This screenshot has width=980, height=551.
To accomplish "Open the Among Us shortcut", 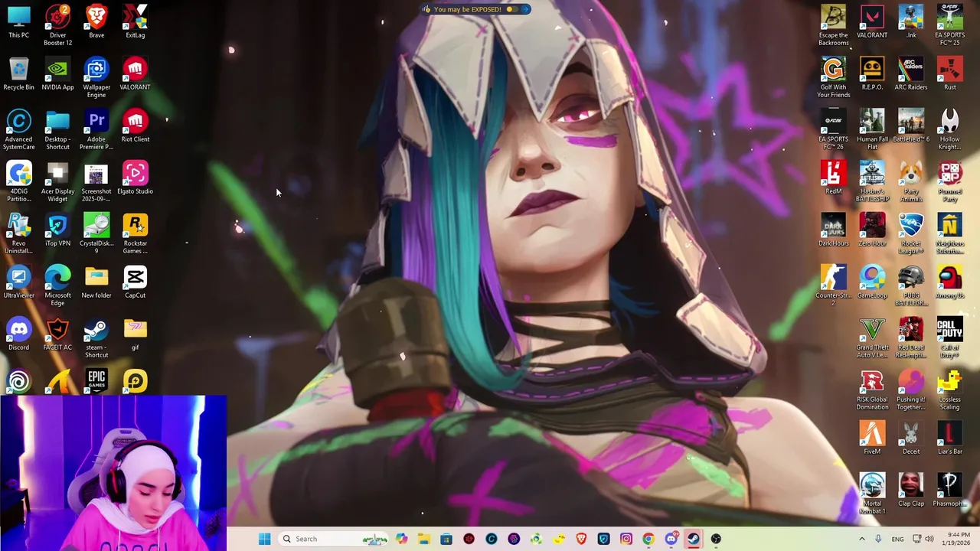I will [x=949, y=282].
